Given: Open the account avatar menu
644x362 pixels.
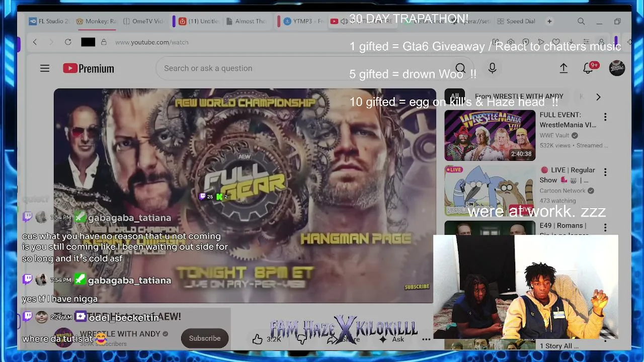Looking at the screenshot, I should (x=617, y=68).
